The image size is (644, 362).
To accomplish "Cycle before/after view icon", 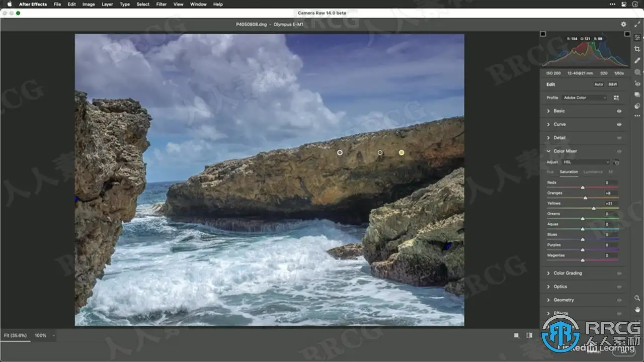I will coord(529,335).
